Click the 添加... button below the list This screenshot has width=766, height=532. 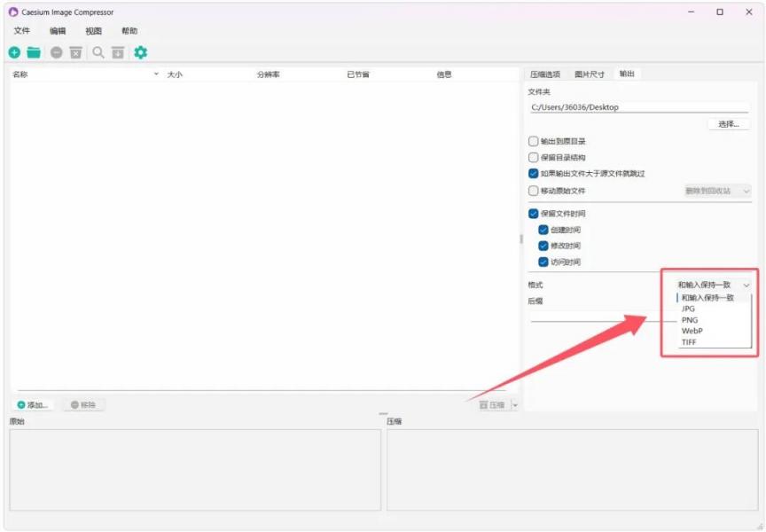[35, 405]
